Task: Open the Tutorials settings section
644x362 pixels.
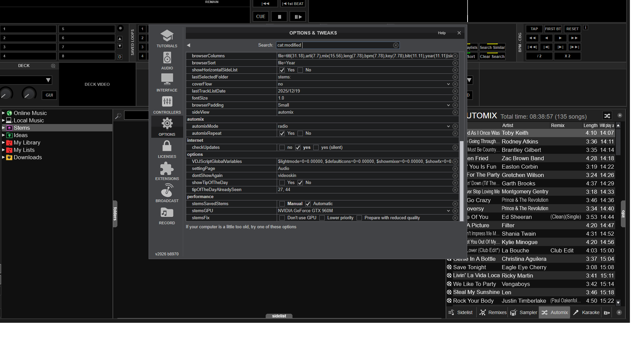Action: 167,39
